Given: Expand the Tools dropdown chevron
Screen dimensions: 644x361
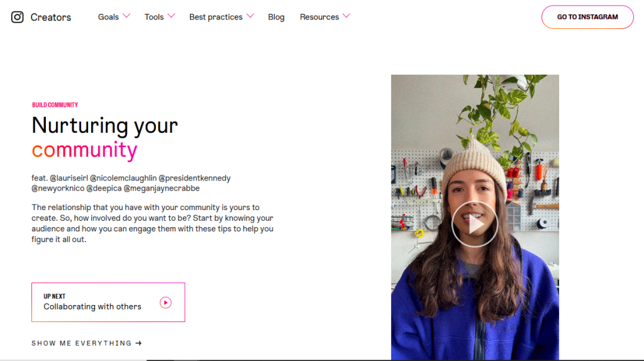Looking at the screenshot, I should click(x=171, y=16).
